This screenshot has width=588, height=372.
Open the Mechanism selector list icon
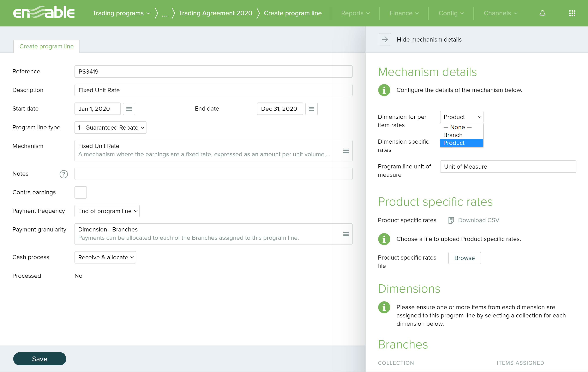[x=346, y=150]
